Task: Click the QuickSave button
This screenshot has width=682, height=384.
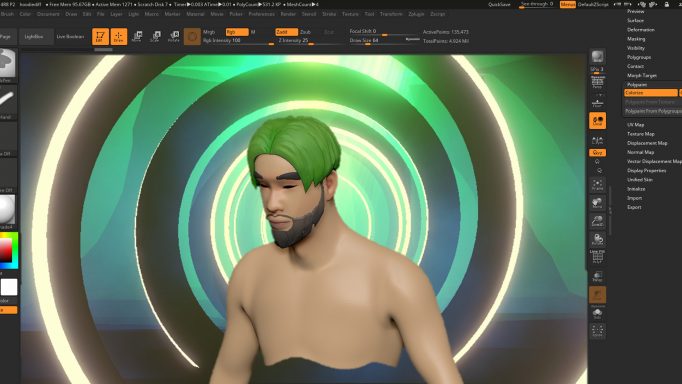Action: click(499, 4)
